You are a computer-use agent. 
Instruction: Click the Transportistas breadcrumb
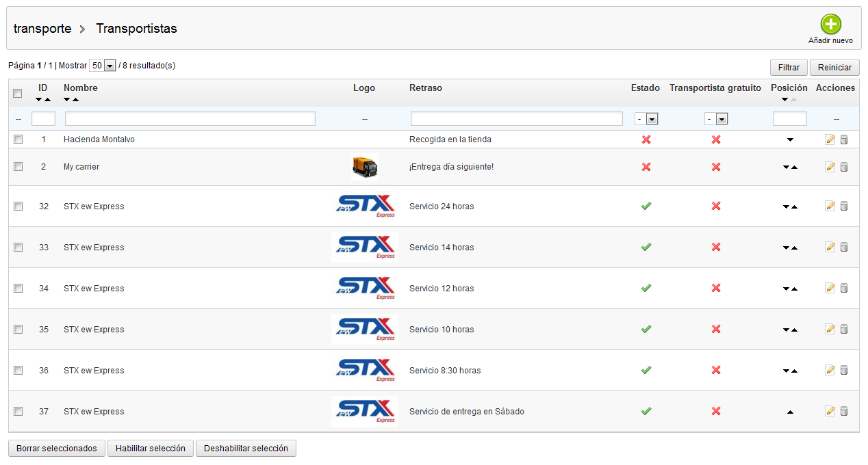click(x=136, y=29)
